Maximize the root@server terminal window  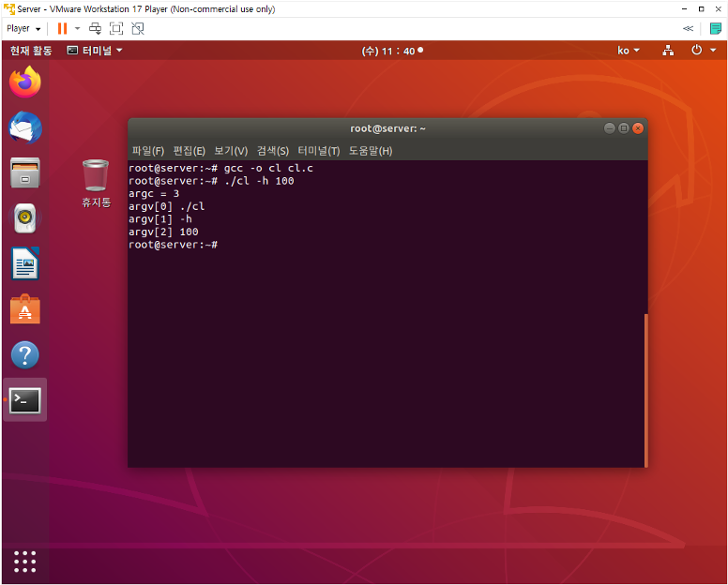(x=624, y=128)
